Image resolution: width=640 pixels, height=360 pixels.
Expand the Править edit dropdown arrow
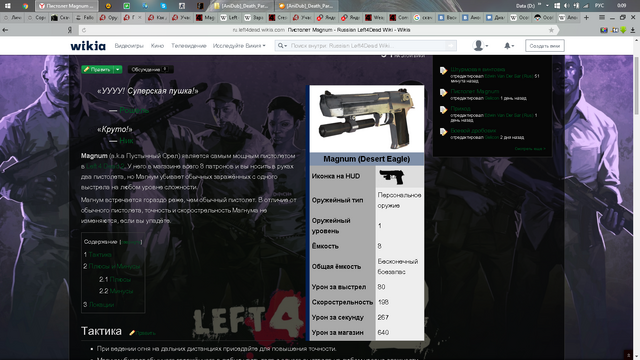[118, 69]
